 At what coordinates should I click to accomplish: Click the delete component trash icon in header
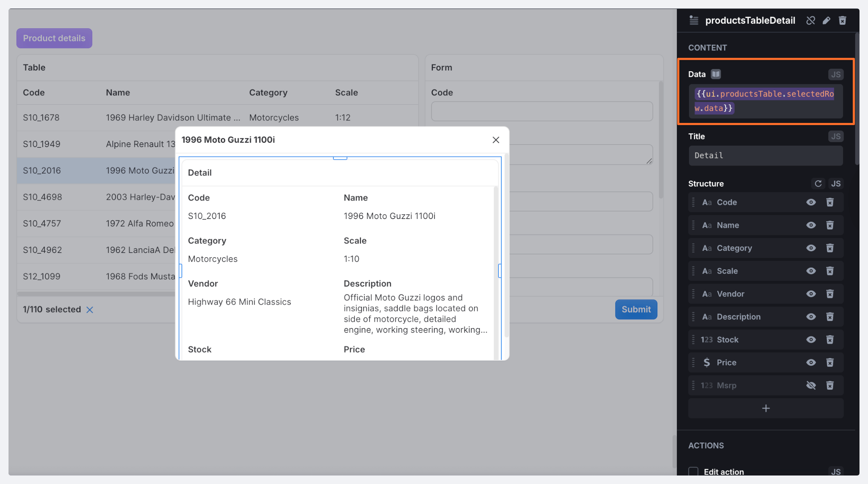click(x=842, y=21)
